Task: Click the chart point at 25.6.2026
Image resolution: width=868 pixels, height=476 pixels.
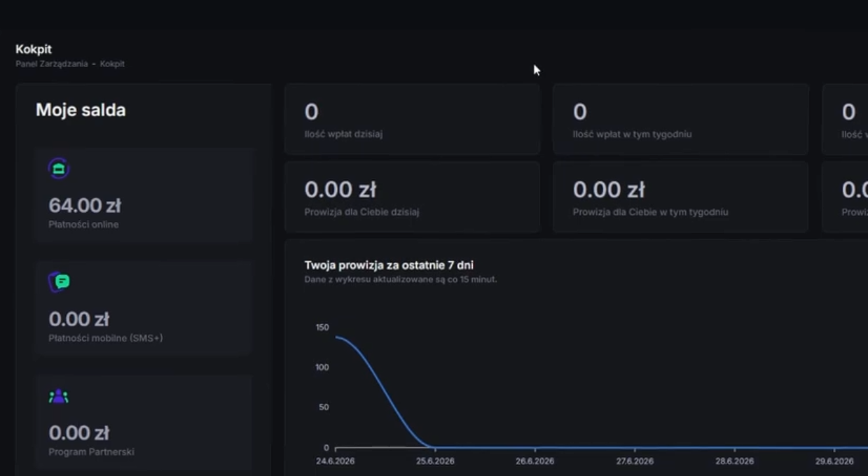Action: pos(435,447)
